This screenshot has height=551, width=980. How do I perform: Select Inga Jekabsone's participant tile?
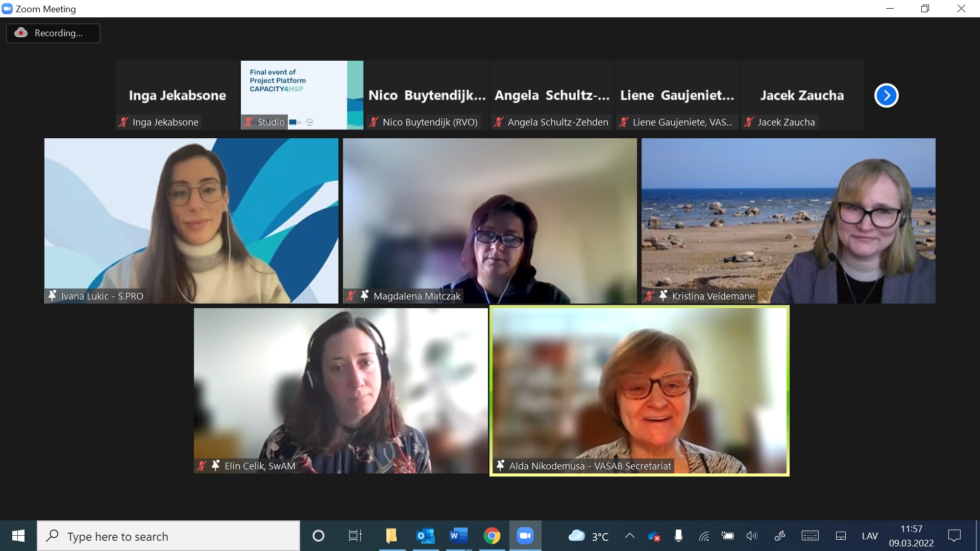pyautogui.click(x=177, y=95)
